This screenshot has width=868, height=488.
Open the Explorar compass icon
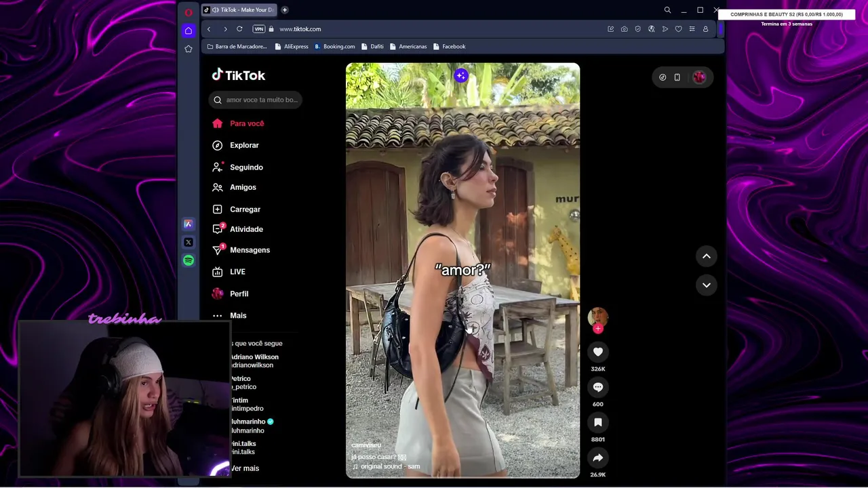(217, 145)
